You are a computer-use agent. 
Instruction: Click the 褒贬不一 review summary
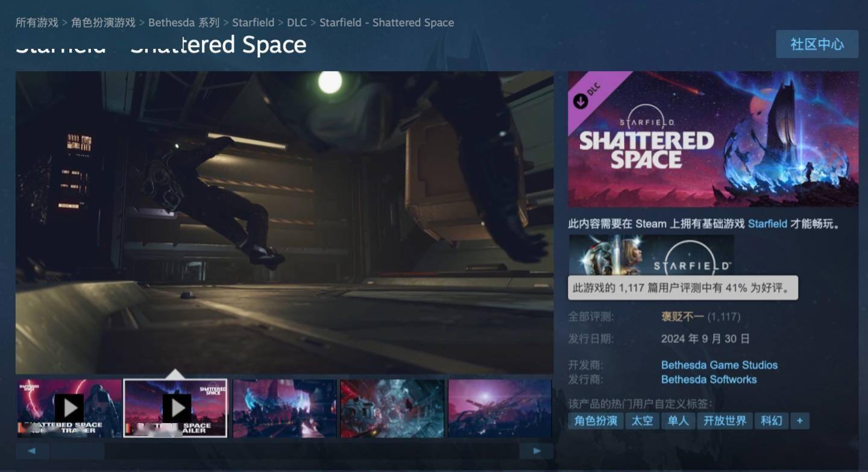(x=682, y=316)
